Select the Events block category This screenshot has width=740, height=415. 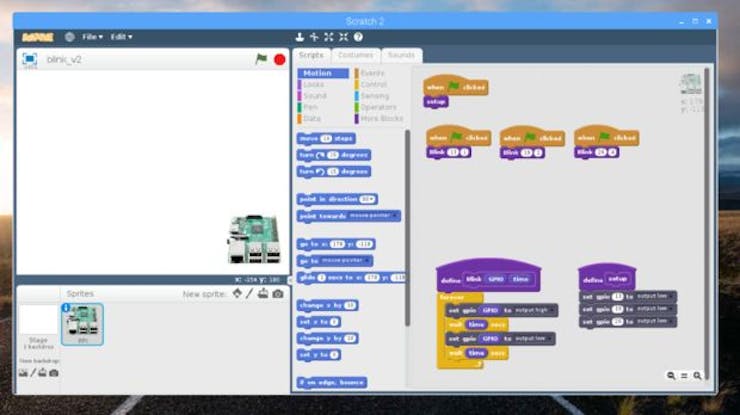click(x=372, y=73)
